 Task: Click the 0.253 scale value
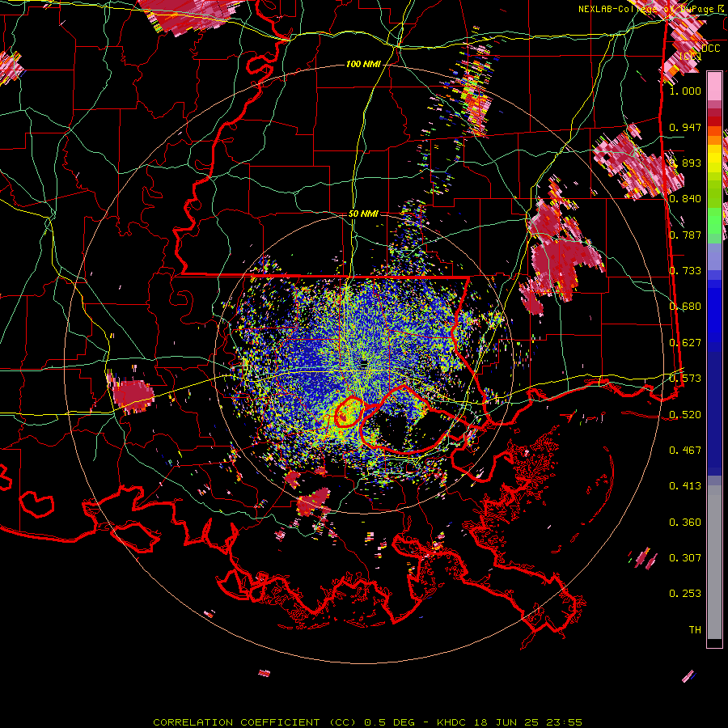tap(685, 594)
